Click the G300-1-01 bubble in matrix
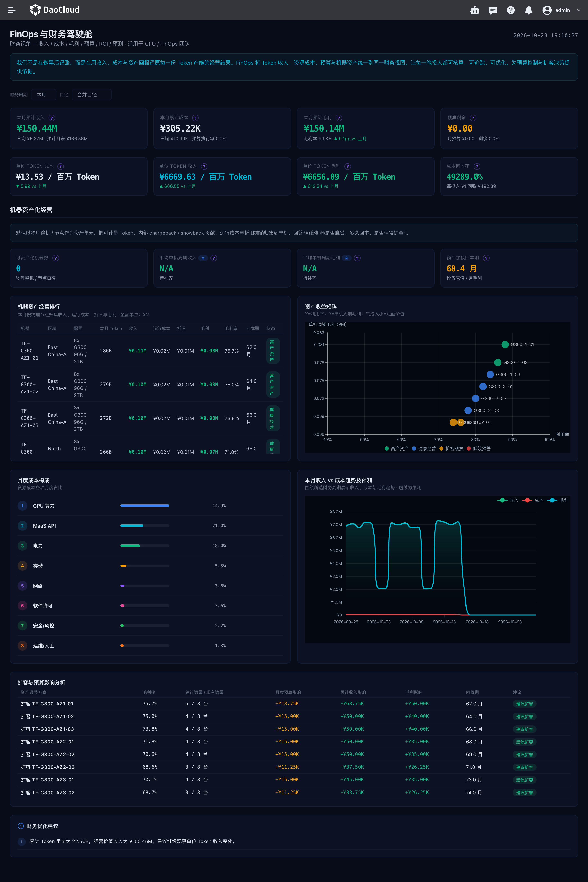The image size is (588, 882). [505, 344]
